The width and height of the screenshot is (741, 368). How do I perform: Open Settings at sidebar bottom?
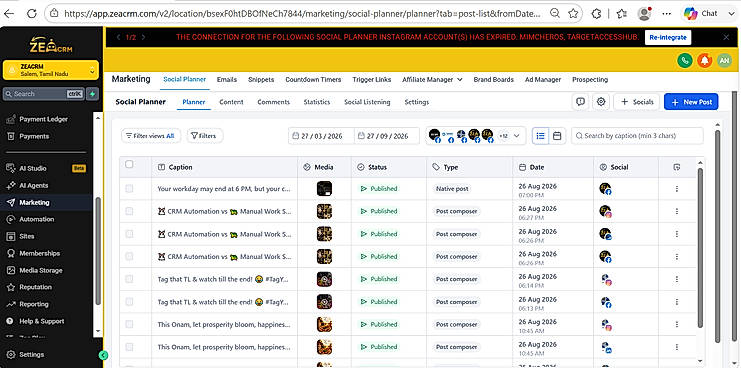pos(32,354)
